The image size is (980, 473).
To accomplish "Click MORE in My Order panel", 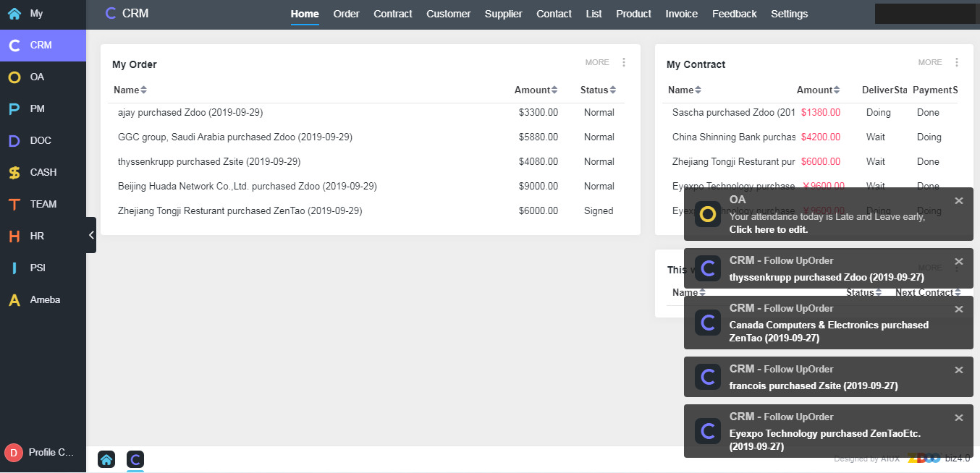I will (597, 63).
